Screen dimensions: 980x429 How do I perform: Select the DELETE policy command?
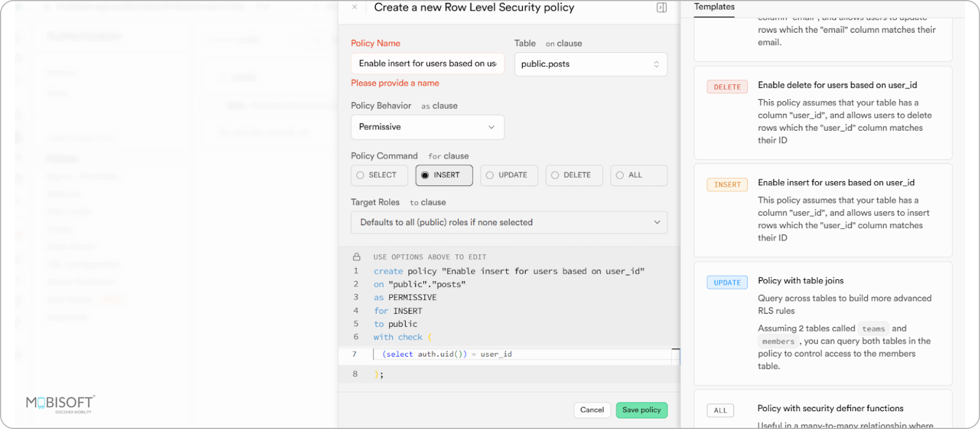574,175
